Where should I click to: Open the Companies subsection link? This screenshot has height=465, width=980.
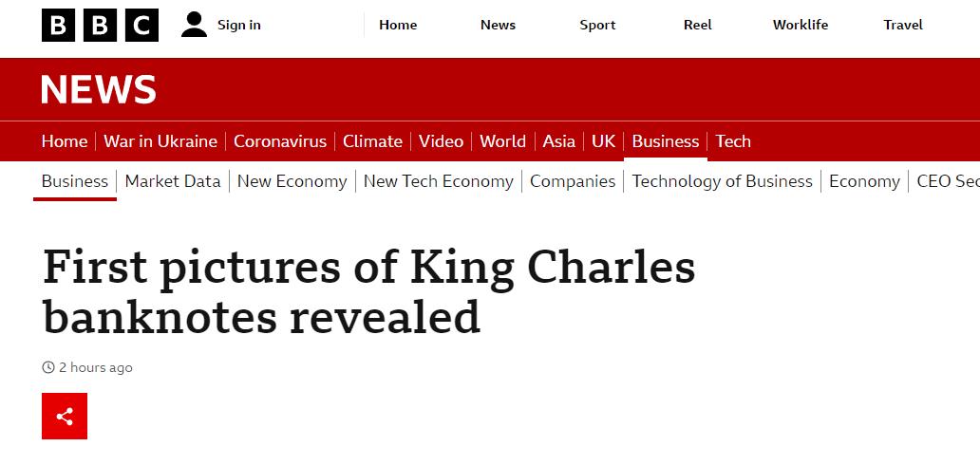tap(573, 181)
